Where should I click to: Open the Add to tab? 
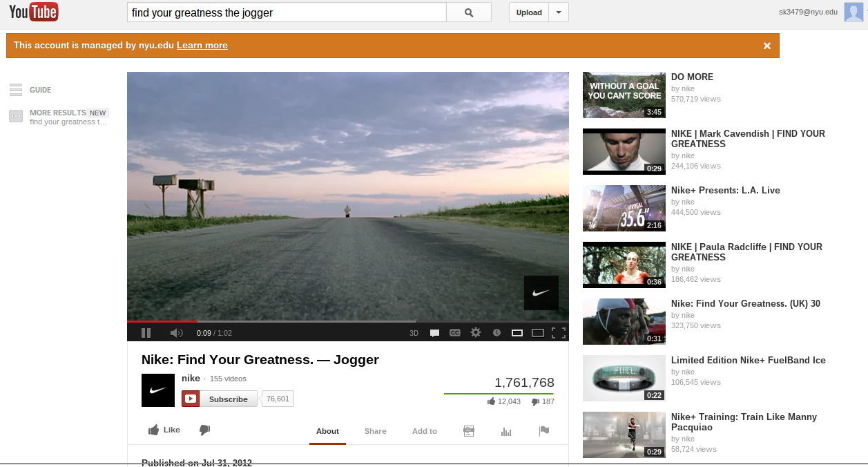tap(425, 431)
